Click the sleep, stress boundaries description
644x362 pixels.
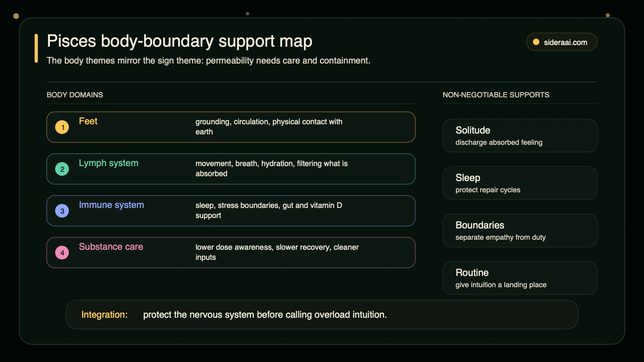[x=269, y=210]
